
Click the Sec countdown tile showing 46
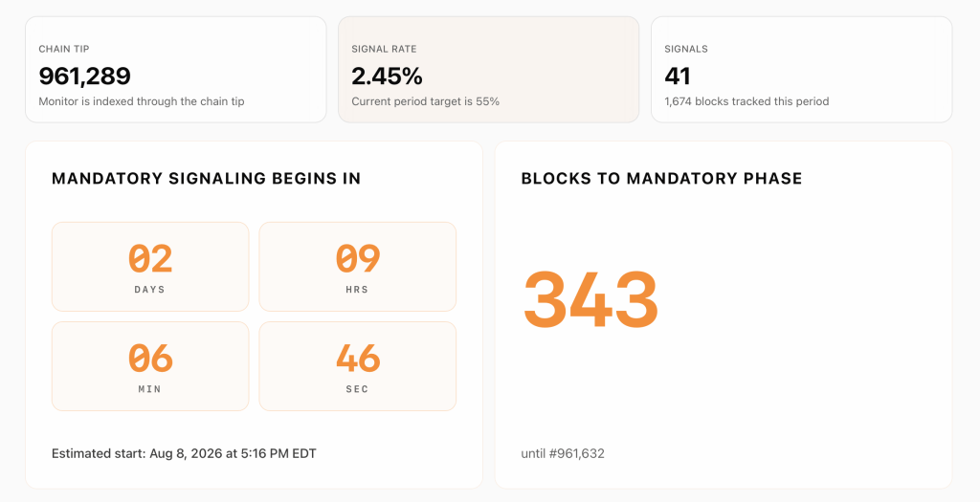tap(358, 366)
